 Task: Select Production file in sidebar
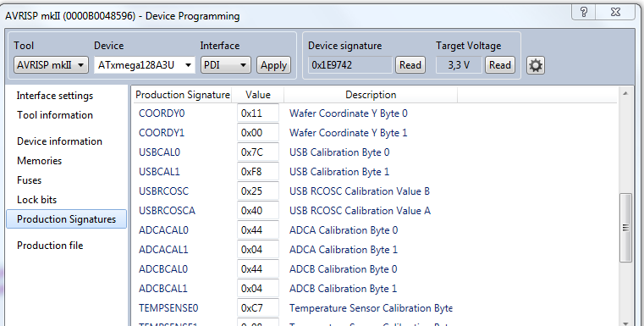[x=50, y=246]
